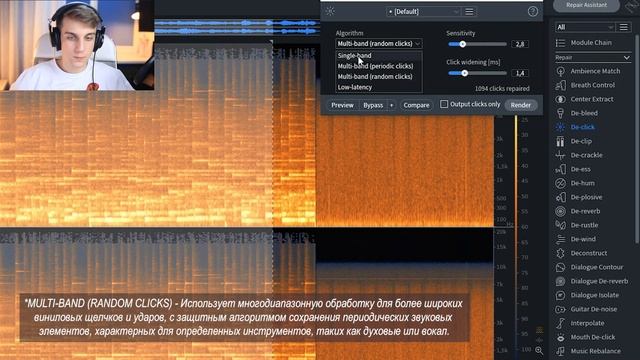This screenshot has width=640, height=360.
Task: Edit the Click widening value field 1,4
Action: pos(520,73)
